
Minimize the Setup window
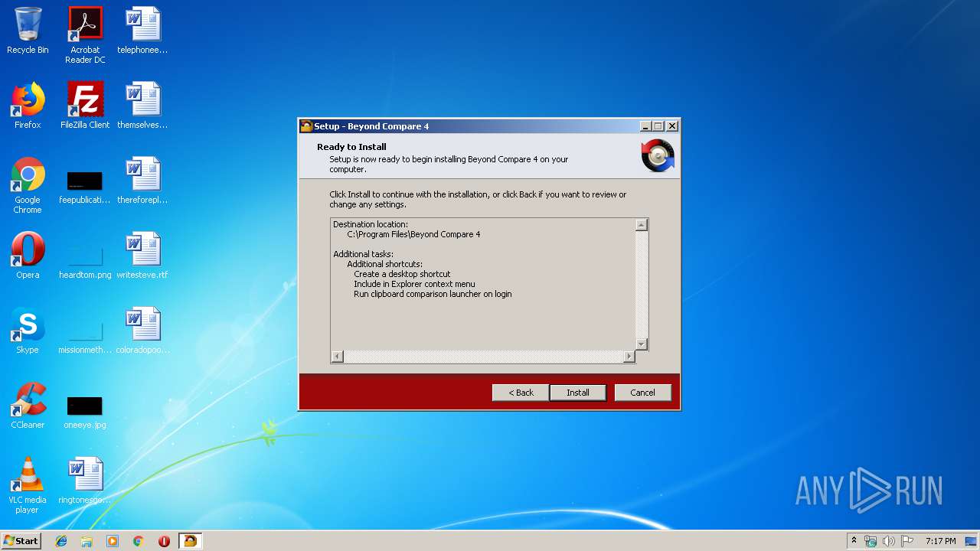pos(645,126)
